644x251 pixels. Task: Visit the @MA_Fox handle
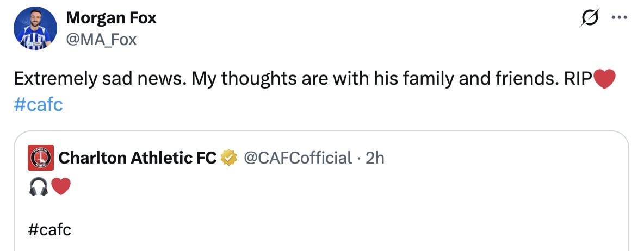101,39
